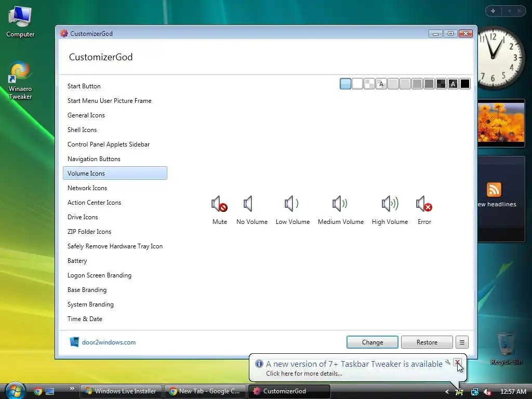
Task: Open the Computer desktop icon
Action: (20, 22)
